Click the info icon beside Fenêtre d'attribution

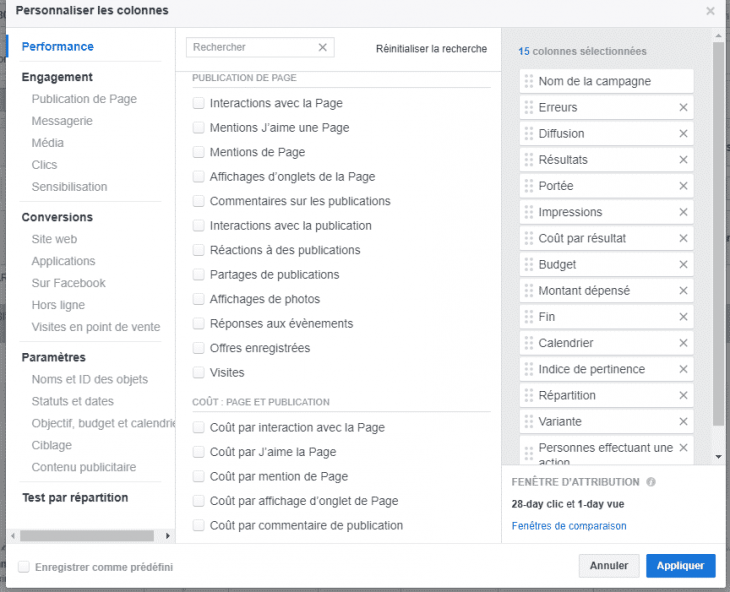tap(651, 482)
